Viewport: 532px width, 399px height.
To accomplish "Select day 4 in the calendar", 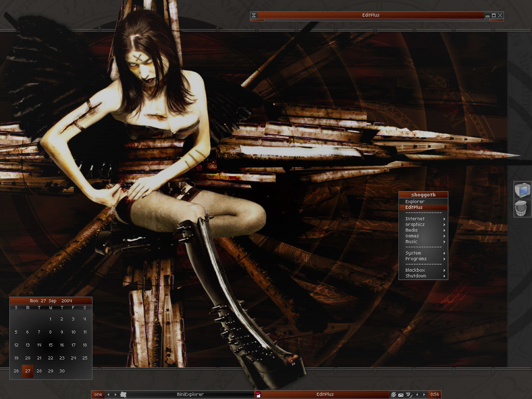I will coord(85,319).
